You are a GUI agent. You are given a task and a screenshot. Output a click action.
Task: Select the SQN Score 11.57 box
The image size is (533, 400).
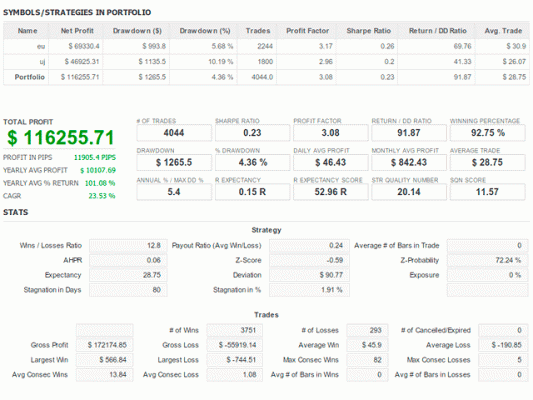click(487, 192)
